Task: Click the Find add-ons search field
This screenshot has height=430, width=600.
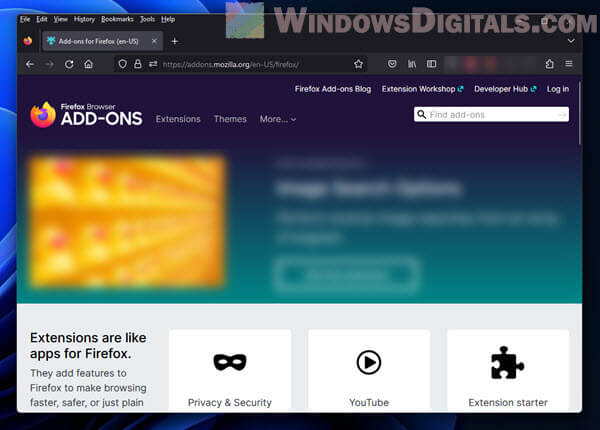Action: click(x=491, y=115)
